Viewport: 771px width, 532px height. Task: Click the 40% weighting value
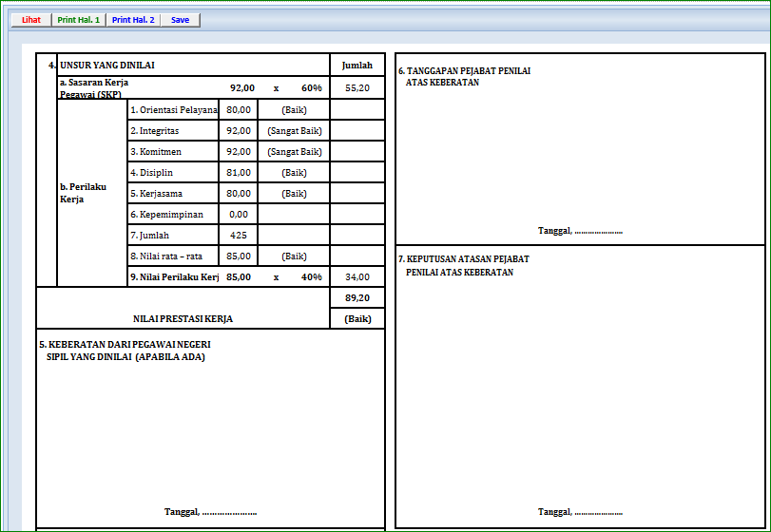click(x=312, y=277)
